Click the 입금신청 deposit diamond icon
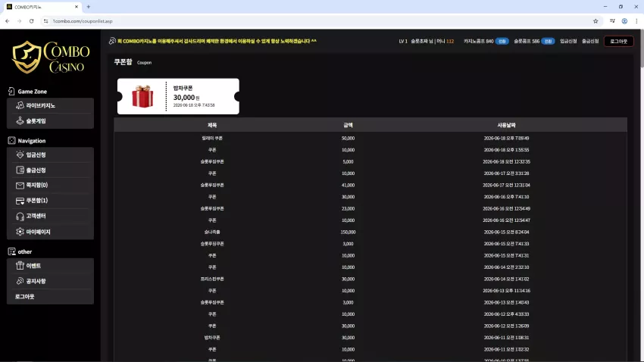 20,154
